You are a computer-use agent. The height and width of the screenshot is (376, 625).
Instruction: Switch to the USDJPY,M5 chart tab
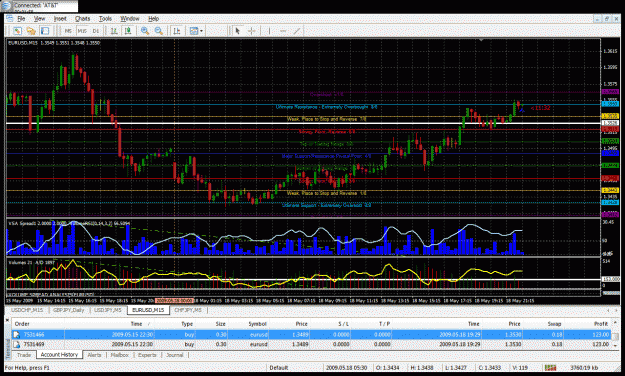point(108,310)
